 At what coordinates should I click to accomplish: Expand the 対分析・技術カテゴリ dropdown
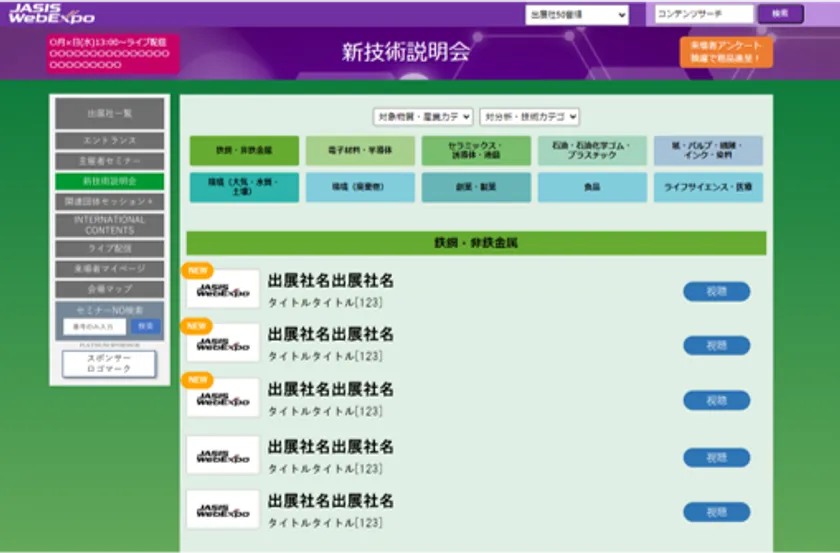tap(529, 117)
